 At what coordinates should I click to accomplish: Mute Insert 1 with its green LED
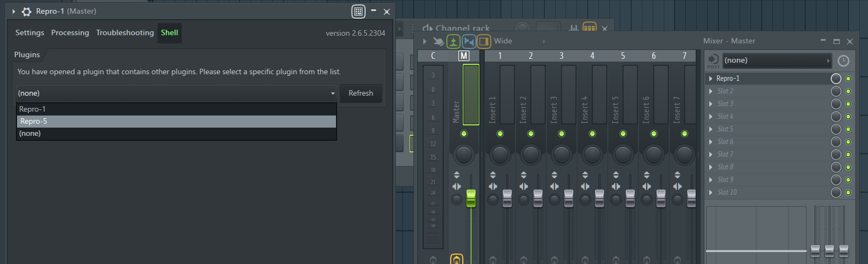click(500, 134)
